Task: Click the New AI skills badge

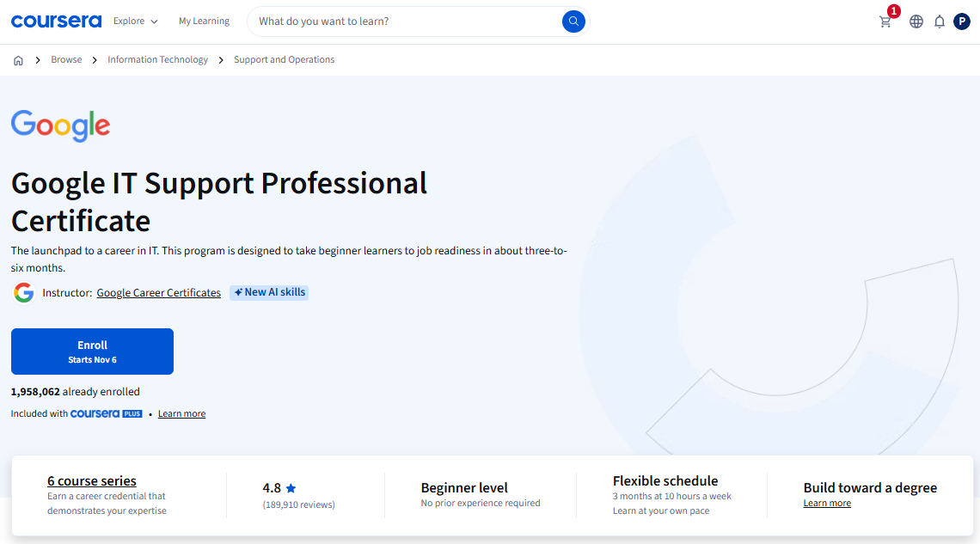Action: click(269, 292)
